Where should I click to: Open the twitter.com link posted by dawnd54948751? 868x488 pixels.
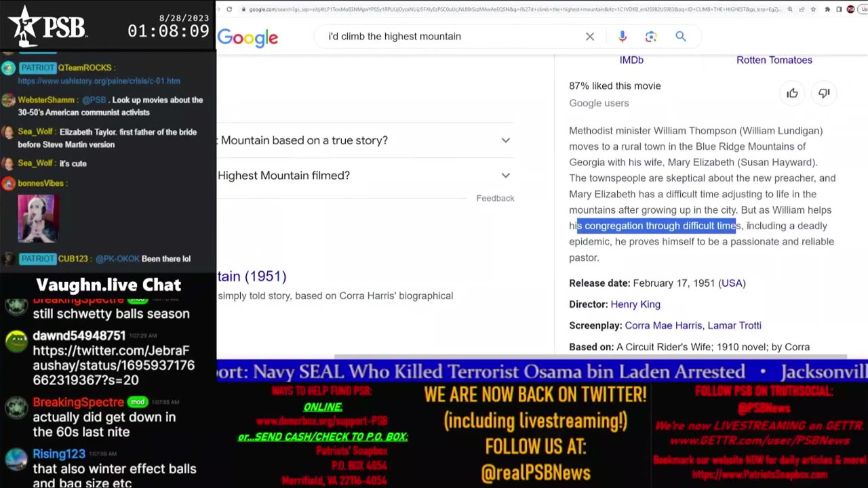pyautogui.click(x=114, y=366)
